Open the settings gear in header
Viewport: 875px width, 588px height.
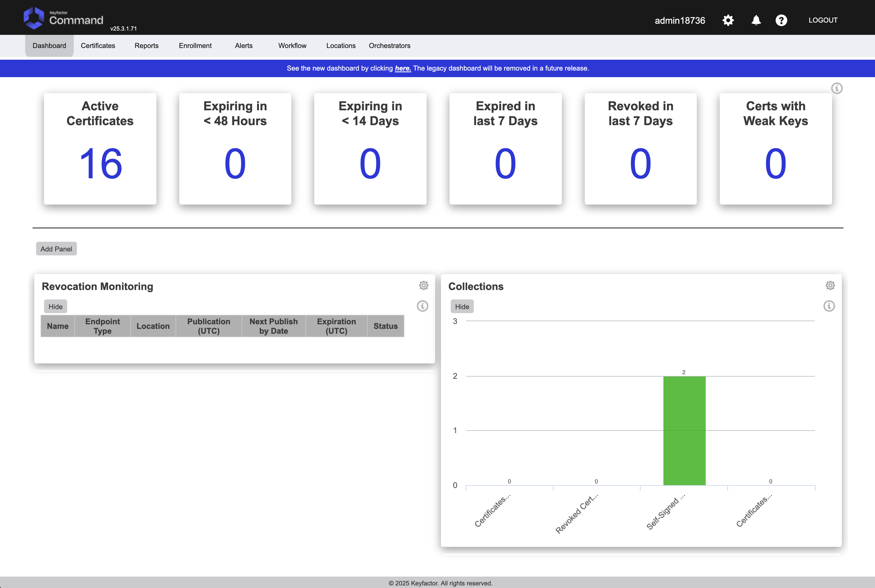[x=728, y=20]
